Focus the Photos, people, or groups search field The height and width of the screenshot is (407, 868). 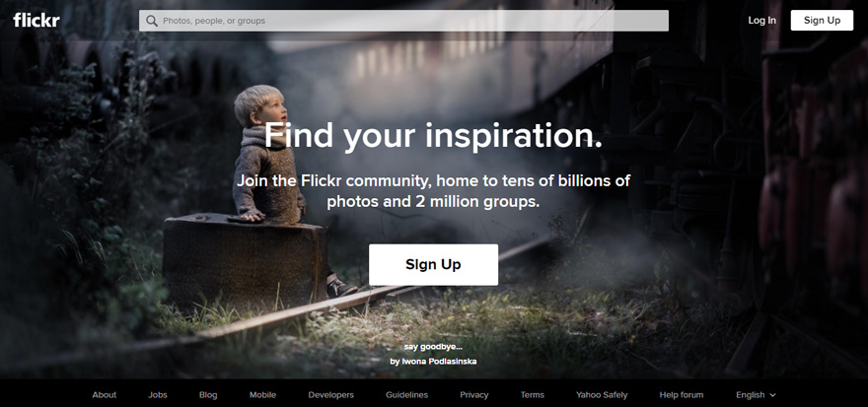click(x=403, y=21)
